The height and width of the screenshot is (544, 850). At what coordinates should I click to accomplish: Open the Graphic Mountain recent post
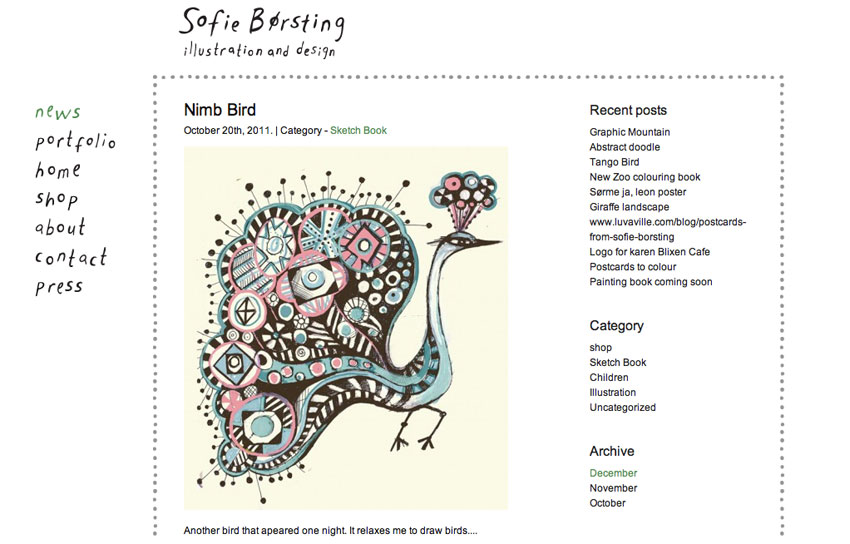(x=629, y=132)
